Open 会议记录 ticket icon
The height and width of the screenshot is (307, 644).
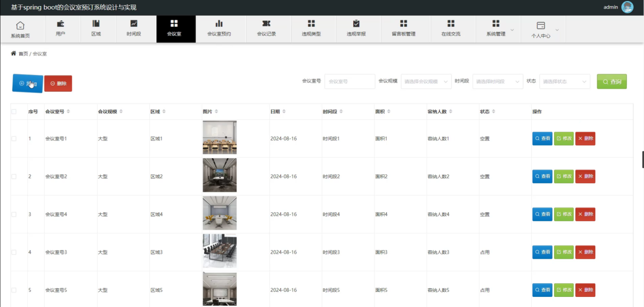pos(266,24)
